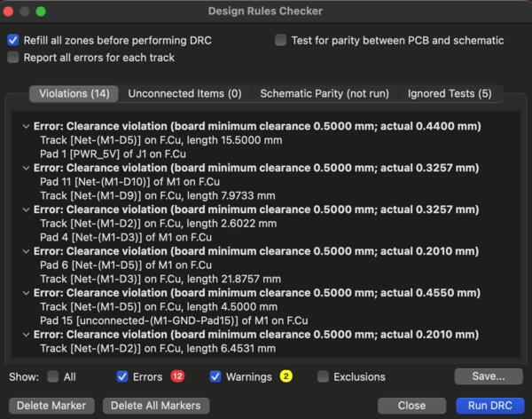Toggle report all errors for each track
The height and width of the screenshot is (419, 532).
tap(13, 58)
